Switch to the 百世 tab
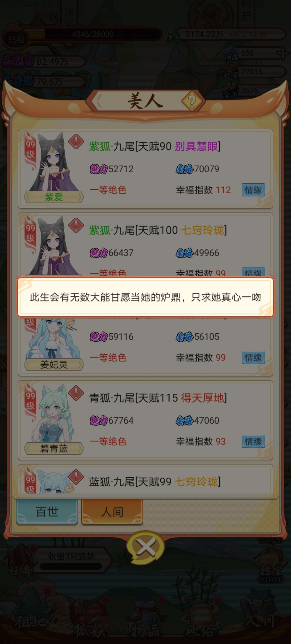This screenshot has height=644, width=291. tap(47, 512)
